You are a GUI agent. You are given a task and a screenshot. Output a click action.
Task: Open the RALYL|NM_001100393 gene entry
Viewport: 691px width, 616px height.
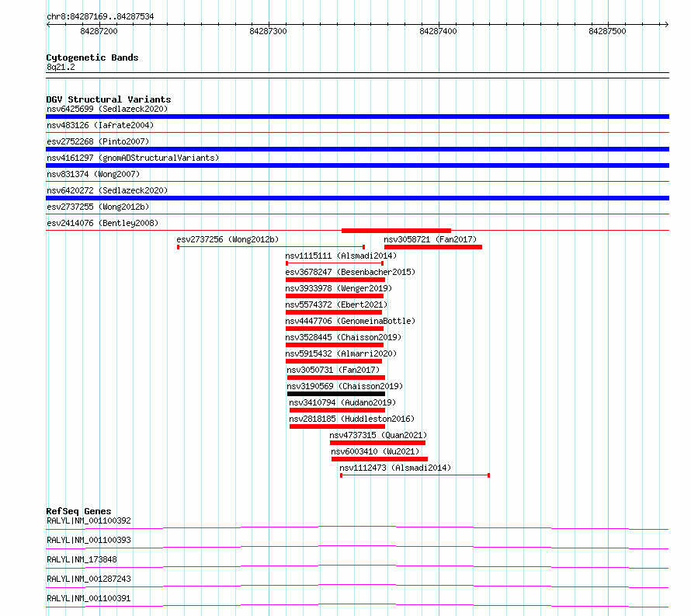click(89, 540)
